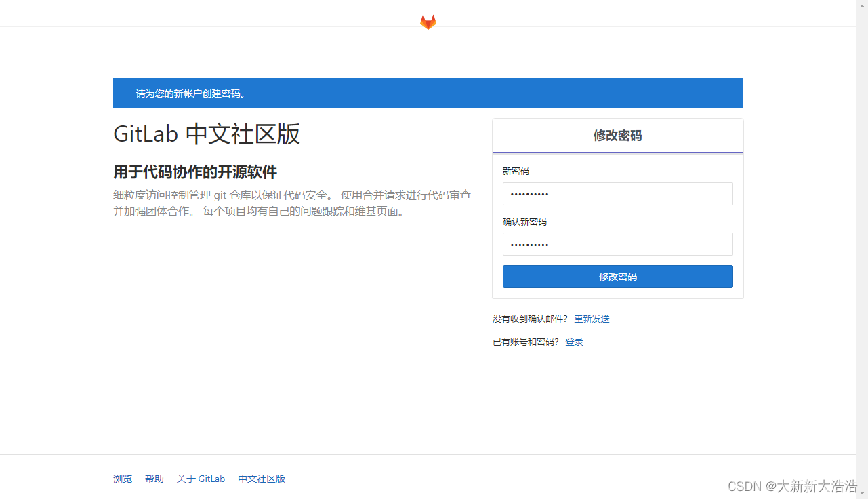The height and width of the screenshot is (499, 868).
Task: Click the 确认新密码 field label
Action: (x=524, y=222)
